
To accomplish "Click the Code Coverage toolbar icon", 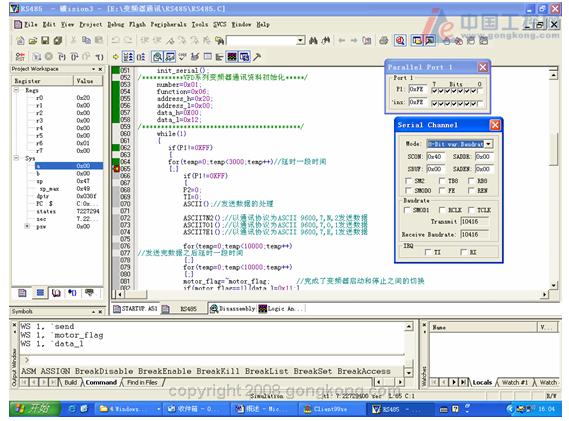I will coord(182,57).
